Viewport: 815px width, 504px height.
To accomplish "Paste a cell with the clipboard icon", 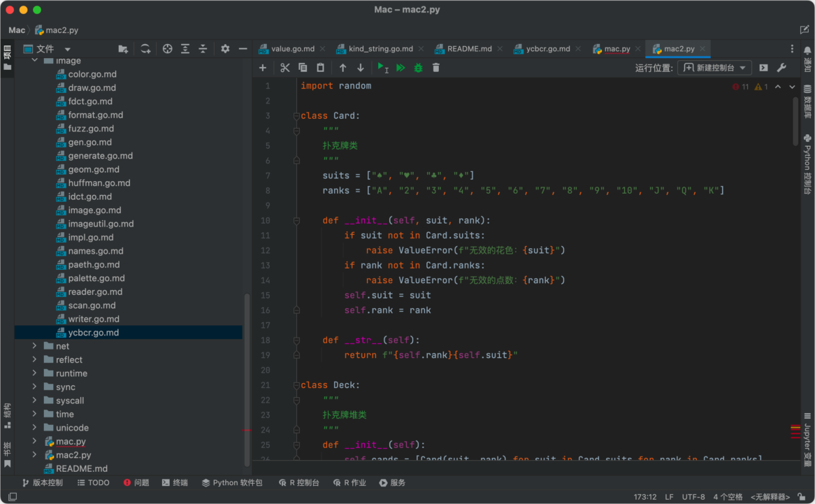I will (320, 68).
